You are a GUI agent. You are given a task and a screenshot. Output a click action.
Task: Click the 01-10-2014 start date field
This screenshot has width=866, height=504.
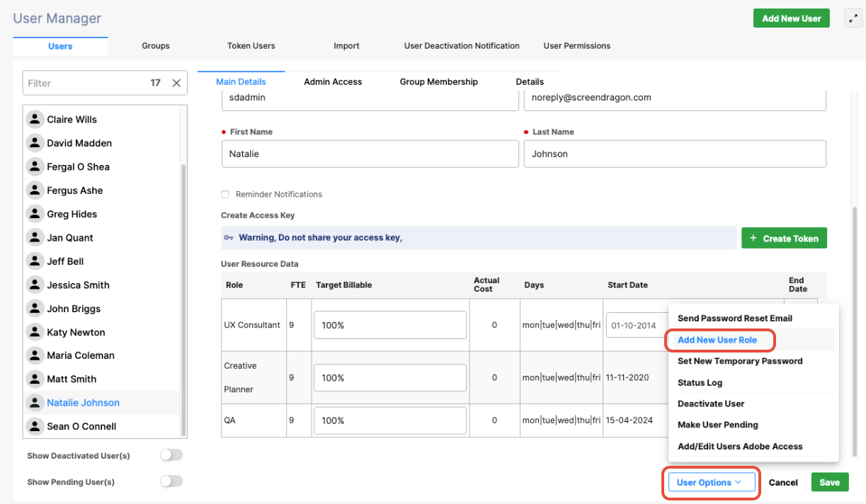coord(636,326)
